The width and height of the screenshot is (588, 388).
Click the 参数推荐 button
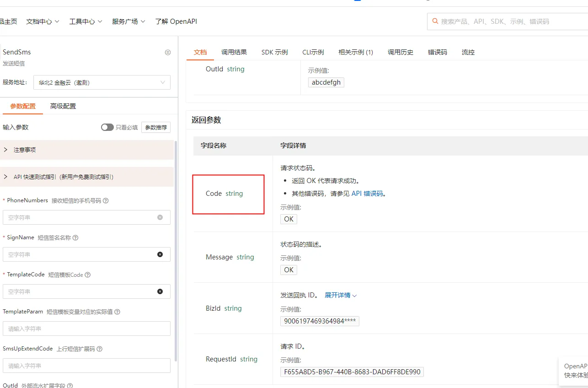(x=156, y=127)
